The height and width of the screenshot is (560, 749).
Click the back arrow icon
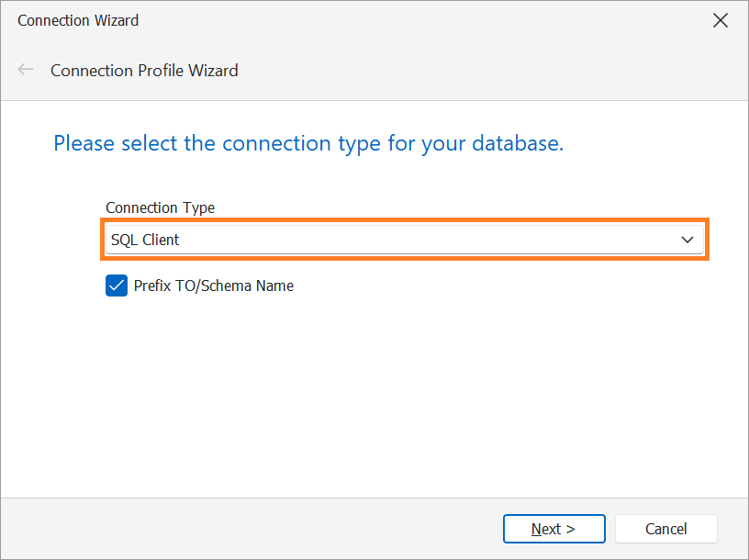[x=26, y=70]
